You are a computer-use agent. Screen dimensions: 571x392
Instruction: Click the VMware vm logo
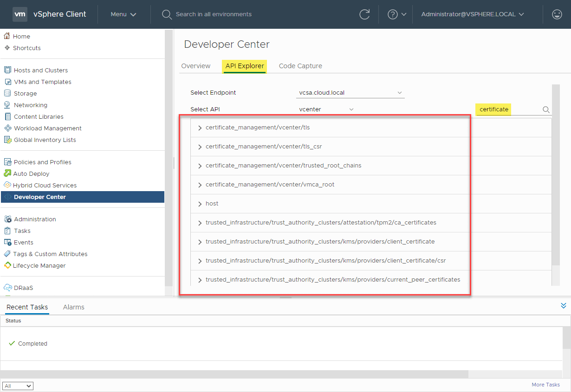(20, 14)
